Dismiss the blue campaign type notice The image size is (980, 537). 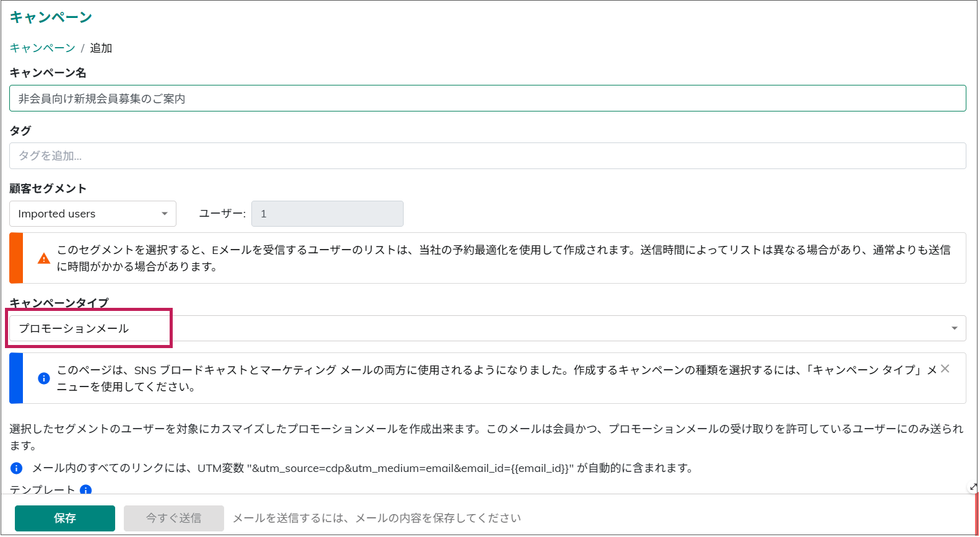pos(945,369)
